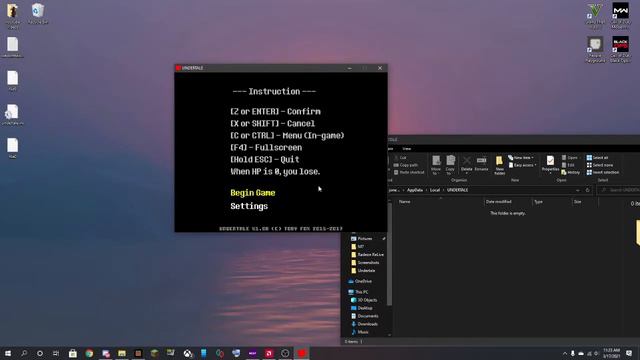Click Cut in File Explorer ribbon
Viewport: 640px width, 360px height.
click(400, 158)
